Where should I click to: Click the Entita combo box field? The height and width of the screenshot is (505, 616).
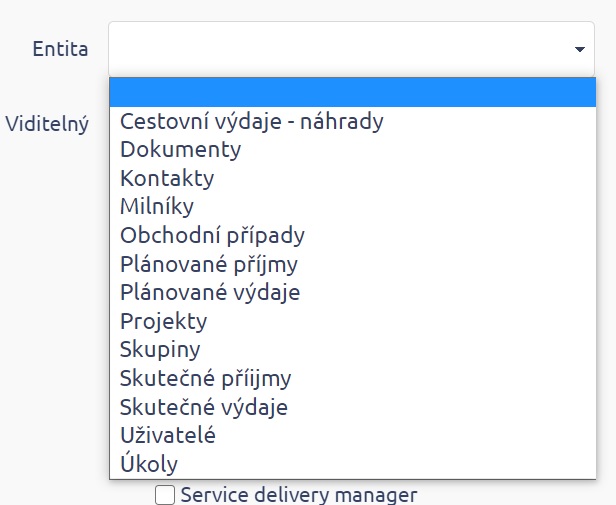coord(340,48)
